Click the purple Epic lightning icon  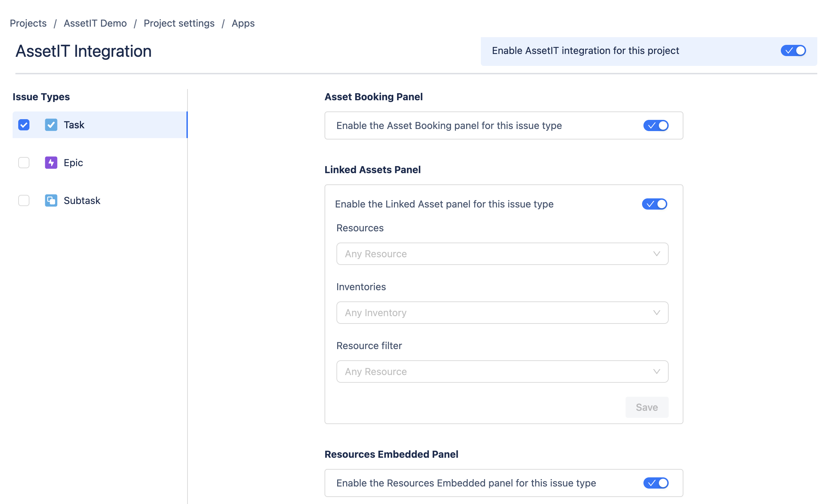click(x=51, y=163)
